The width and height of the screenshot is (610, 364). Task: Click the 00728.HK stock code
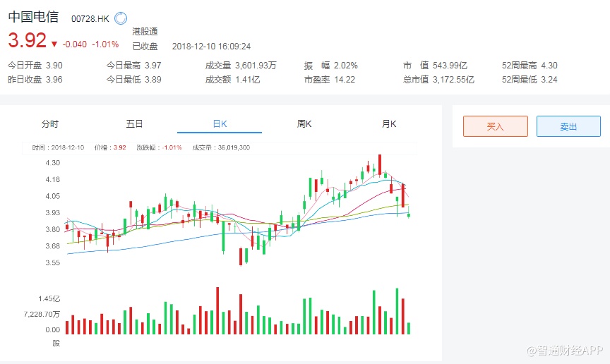click(90, 18)
